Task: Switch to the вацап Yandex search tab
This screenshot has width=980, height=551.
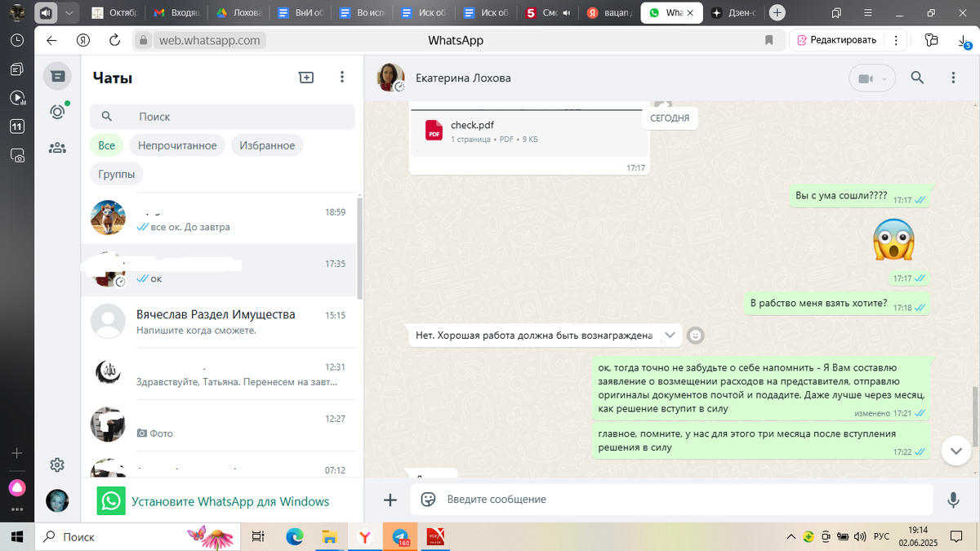Action: (x=610, y=13)
